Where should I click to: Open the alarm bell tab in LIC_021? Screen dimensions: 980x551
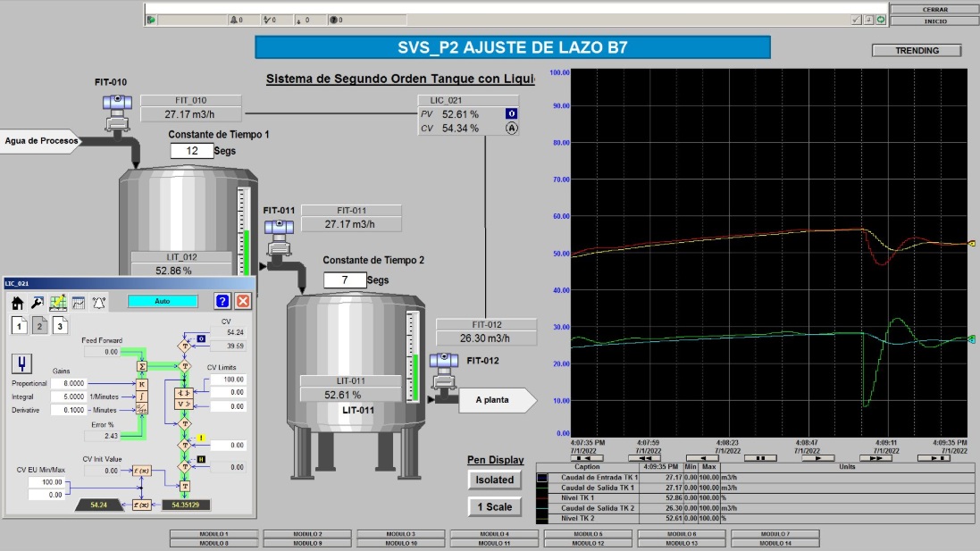click(x=99, y=302)
